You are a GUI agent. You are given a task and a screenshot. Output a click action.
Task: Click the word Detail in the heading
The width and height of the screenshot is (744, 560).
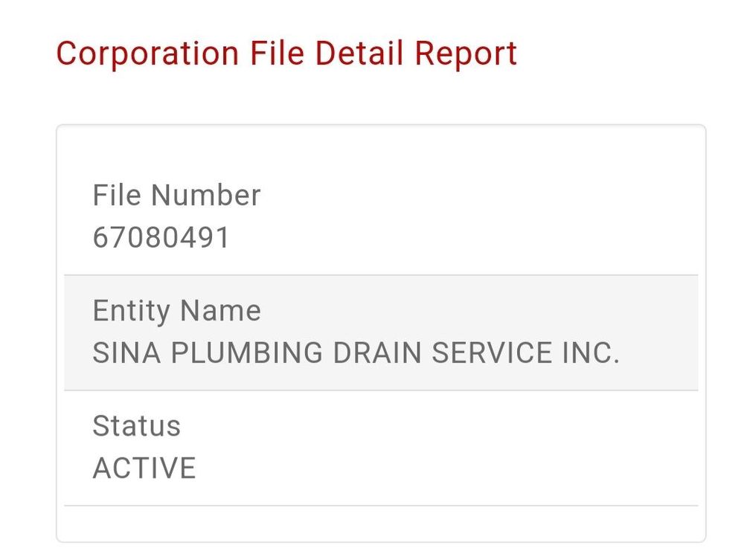360,54
